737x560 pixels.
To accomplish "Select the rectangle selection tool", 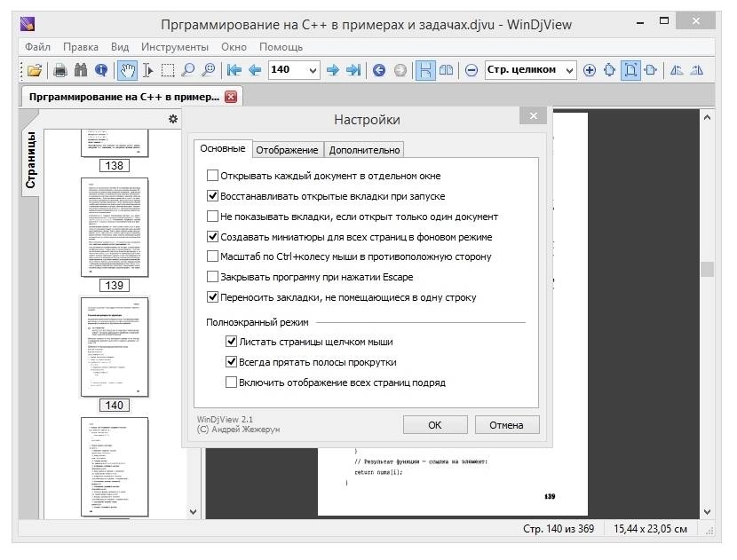I will pos(168,70).
